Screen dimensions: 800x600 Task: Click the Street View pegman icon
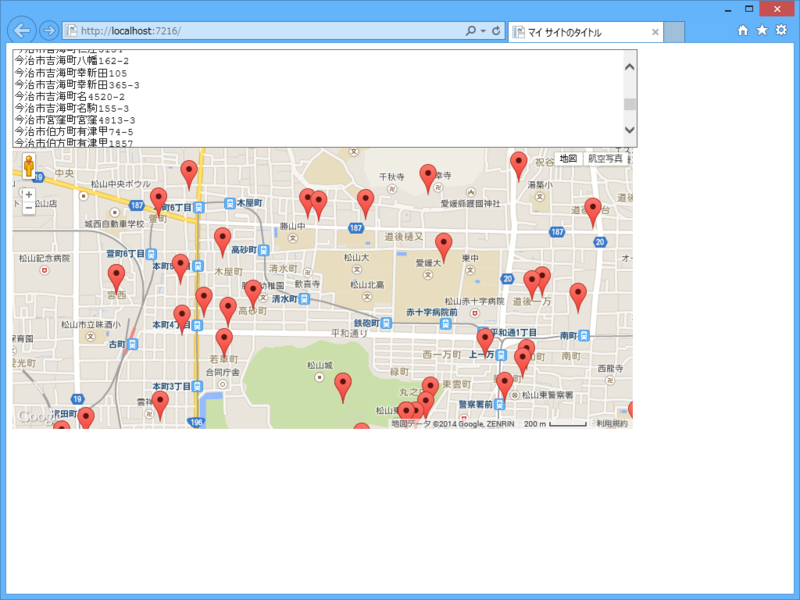pos(29,166)
